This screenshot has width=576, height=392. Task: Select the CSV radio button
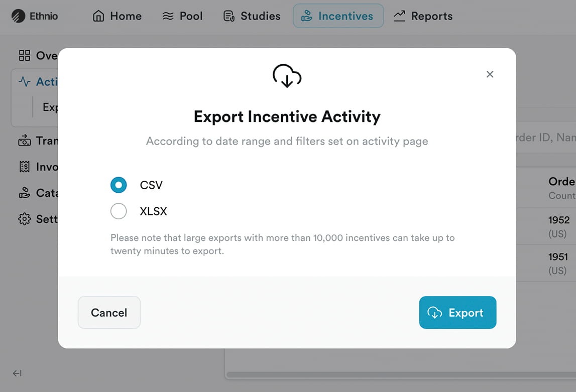pyautogui.click(x=119, y=185)
